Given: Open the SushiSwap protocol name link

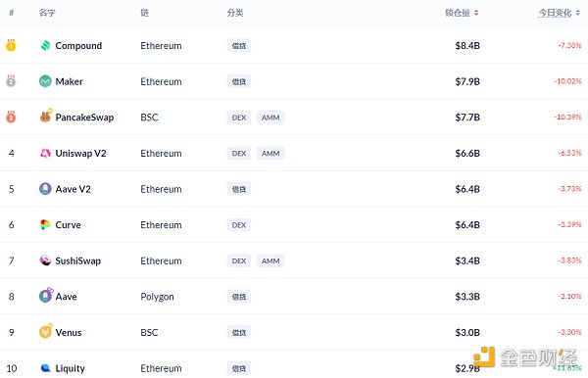Looking at the screenshot, I should [x=78, y=260].
